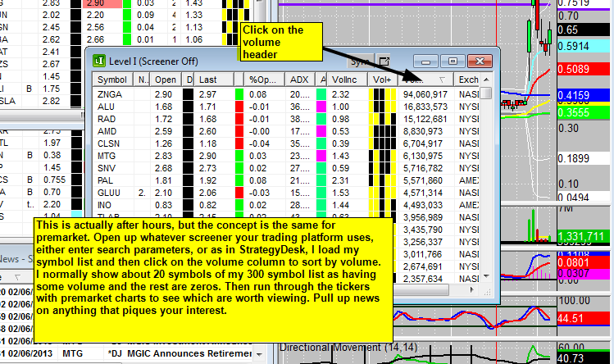Click the green 1,331,711 volume label
614x364 pixels.
pyautogui.click(x=583, y=237)
